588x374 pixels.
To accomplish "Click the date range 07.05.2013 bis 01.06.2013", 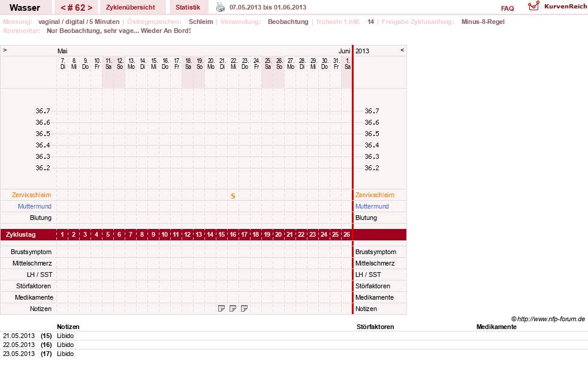I will coord(268,7).
